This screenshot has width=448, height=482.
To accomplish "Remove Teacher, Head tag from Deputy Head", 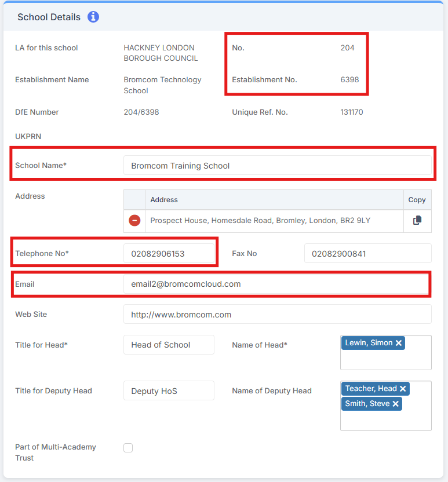I will click(x=403, y=389).
